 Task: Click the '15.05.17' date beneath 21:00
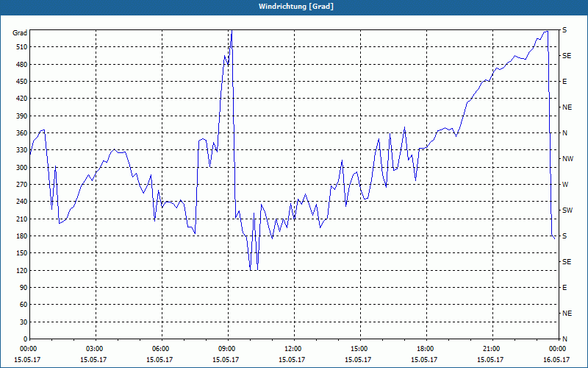coord(490,359)
